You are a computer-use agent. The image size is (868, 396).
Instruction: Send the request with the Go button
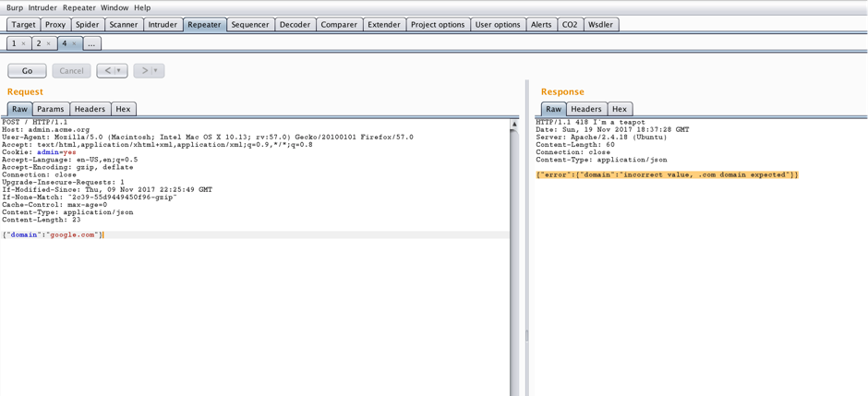click(27, 71)
